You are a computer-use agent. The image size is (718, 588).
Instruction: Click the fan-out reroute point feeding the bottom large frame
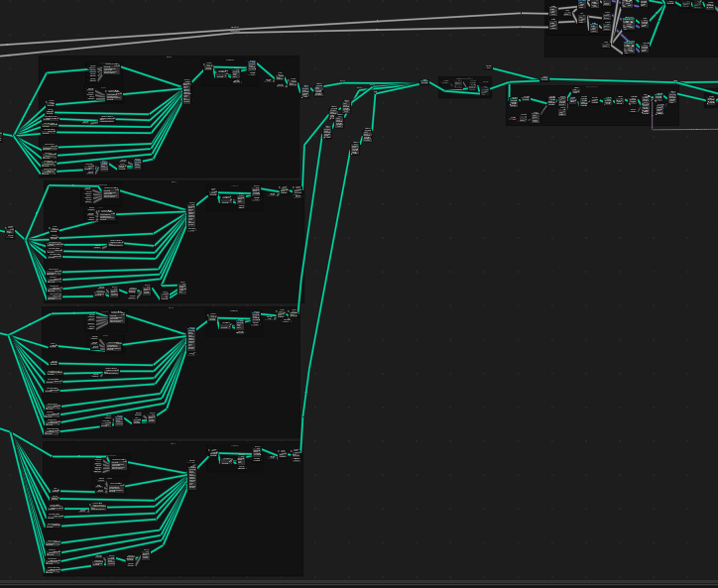(11, 432)
